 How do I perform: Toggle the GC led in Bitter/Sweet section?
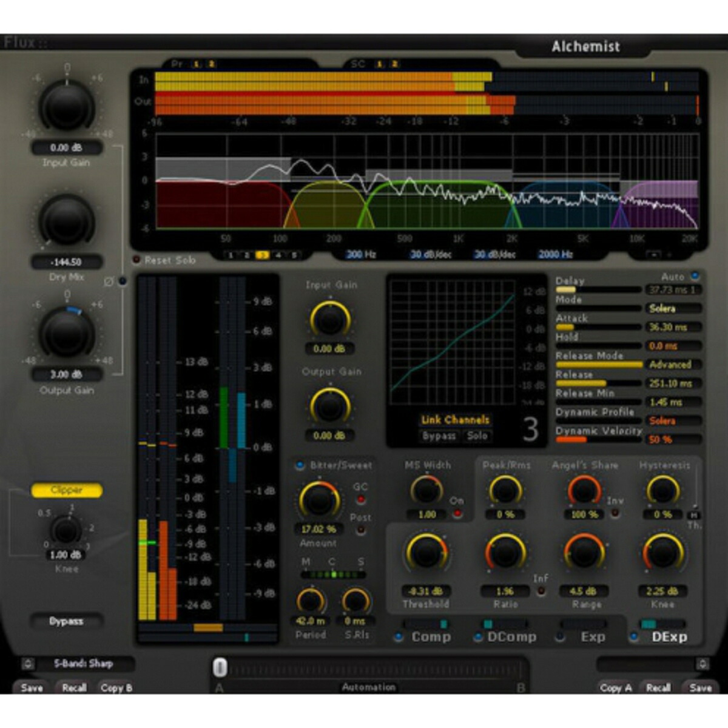[x=360, y=500]
